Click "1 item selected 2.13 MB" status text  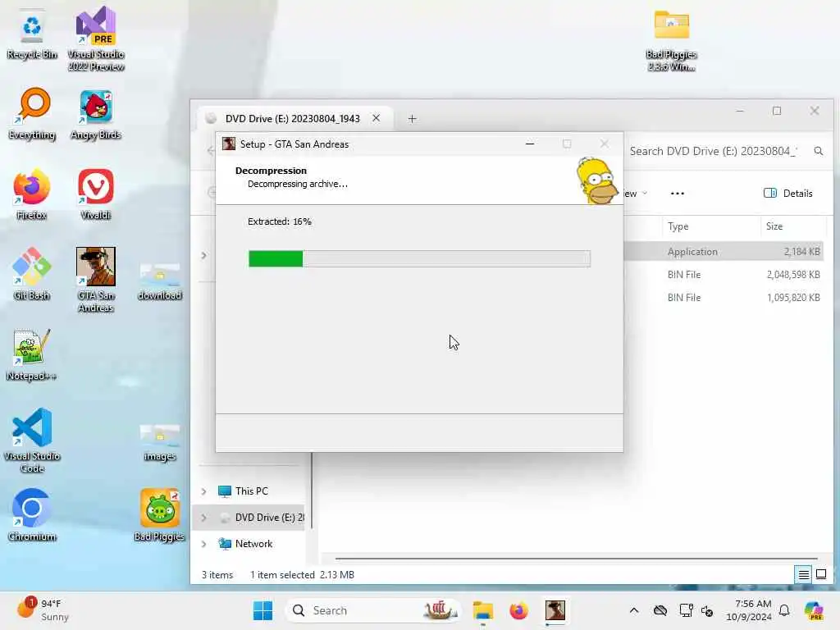pos(302,574)
